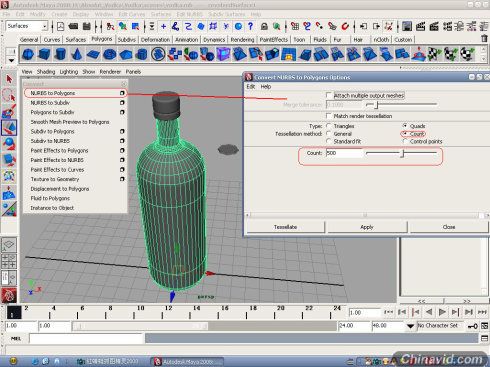The height and width of the screenshot is (367, 490).
Task: Click the Count value input field
Action: pos(345,153)
